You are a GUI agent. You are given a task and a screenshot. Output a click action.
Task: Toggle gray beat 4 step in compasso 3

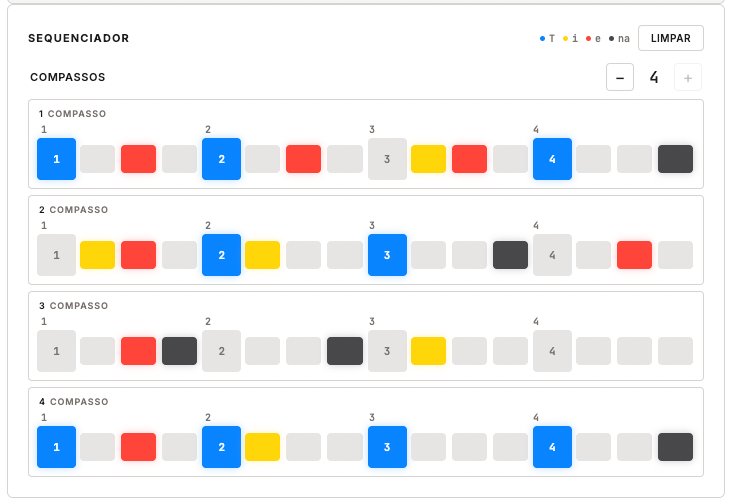point(552,351)
